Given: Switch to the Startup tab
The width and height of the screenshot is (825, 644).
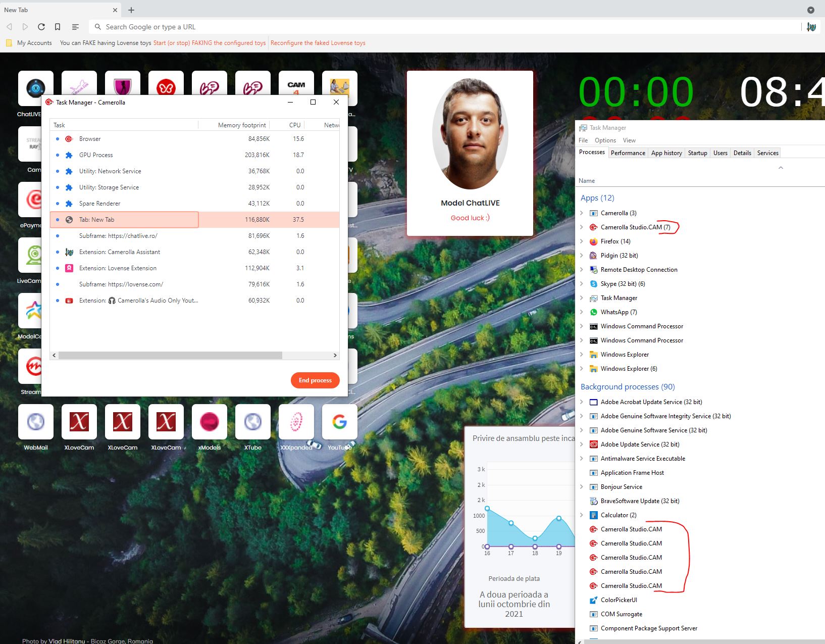Looking at the screenshot, I should [x=697, y=153].
